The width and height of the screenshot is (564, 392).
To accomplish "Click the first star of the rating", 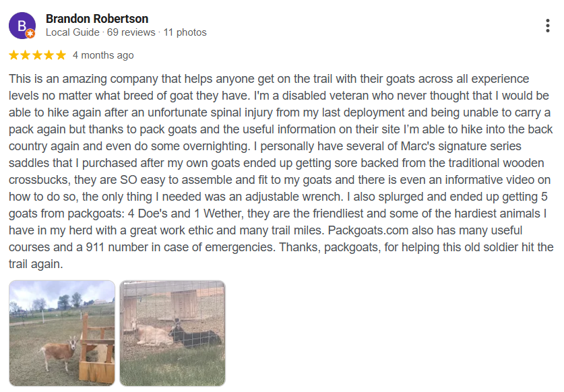I will [14, 55].
